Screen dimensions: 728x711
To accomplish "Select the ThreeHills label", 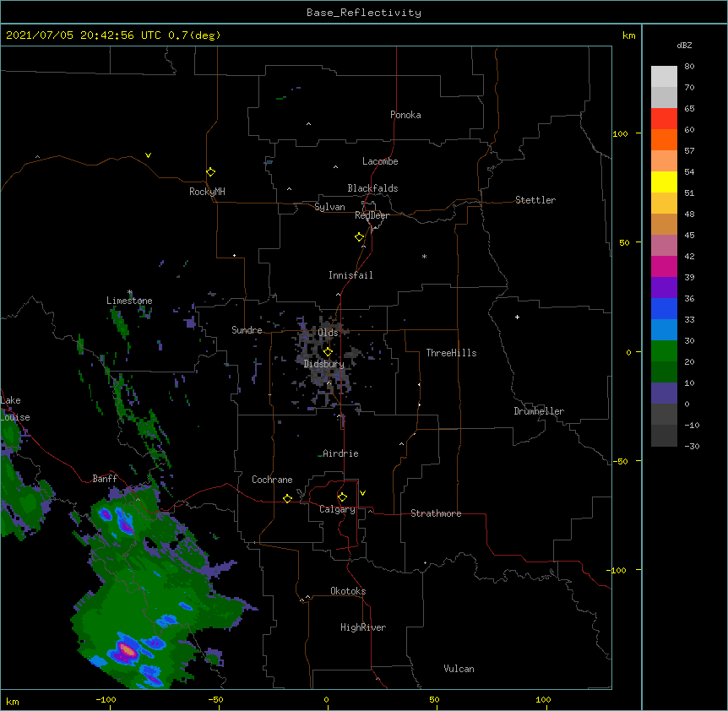I will [x=451, y=353].
